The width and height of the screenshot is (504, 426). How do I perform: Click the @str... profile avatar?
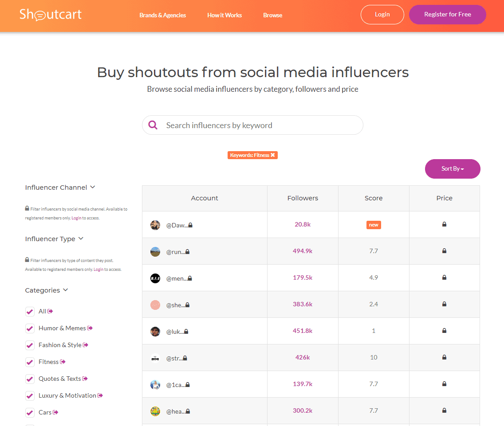point(155,358)
